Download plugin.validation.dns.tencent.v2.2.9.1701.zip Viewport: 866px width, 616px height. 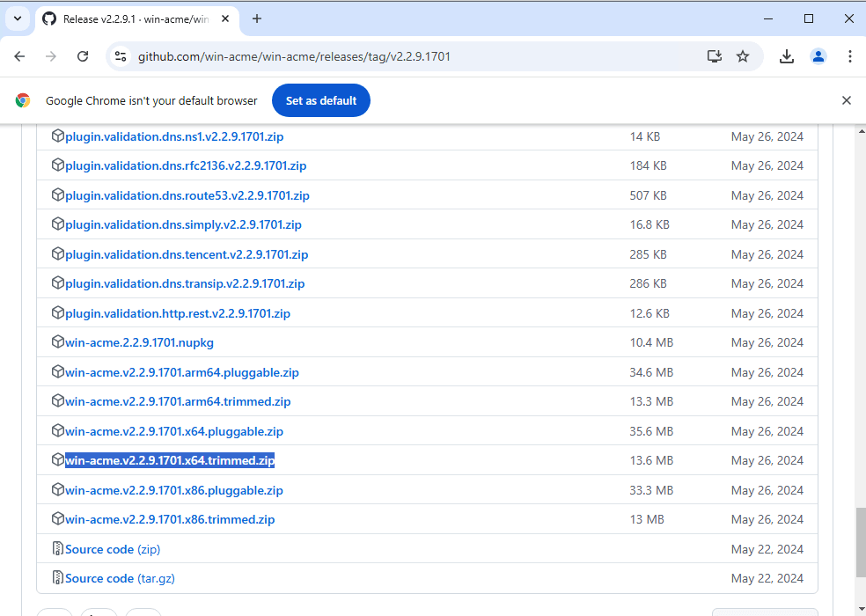point(187,254)
